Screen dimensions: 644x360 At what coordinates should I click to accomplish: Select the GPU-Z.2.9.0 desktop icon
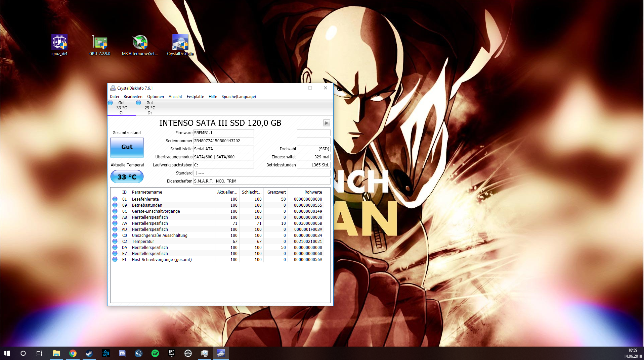pyautogui.click(x=100, y=45)
